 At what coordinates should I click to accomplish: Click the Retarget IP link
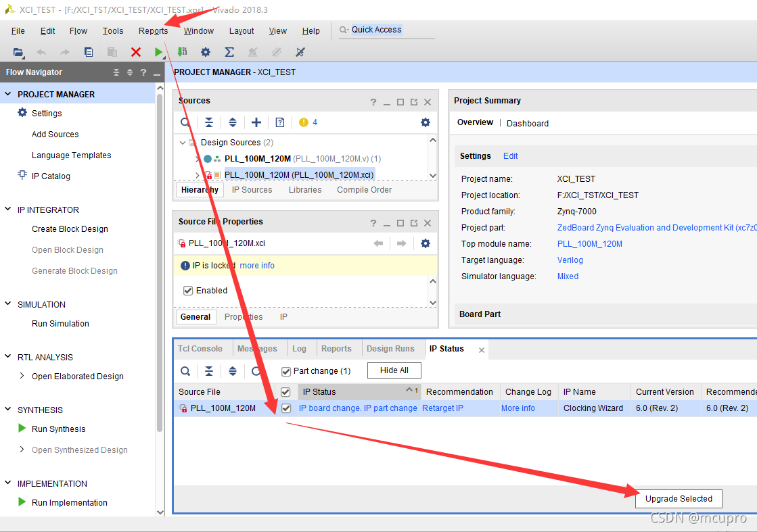click(x=442, y=408)
